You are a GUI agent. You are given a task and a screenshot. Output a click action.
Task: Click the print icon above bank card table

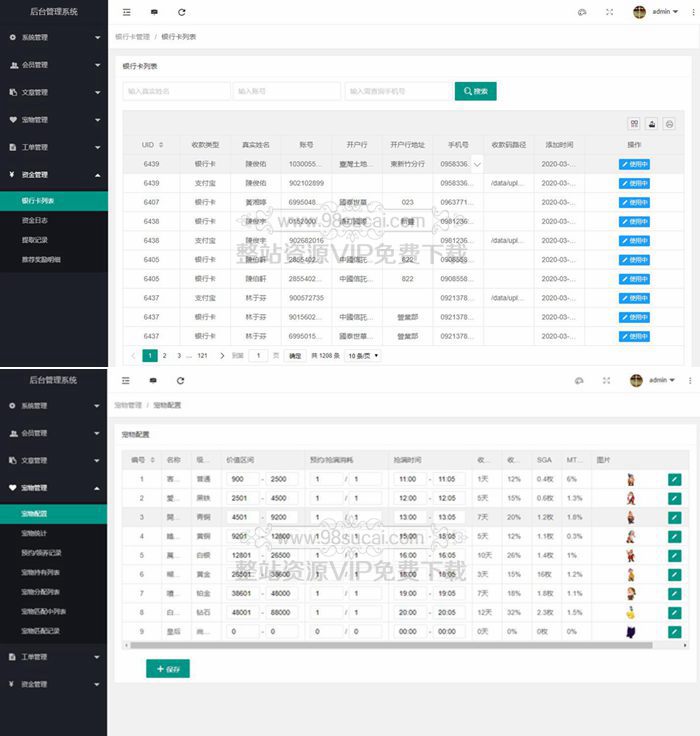pos(670,124)
